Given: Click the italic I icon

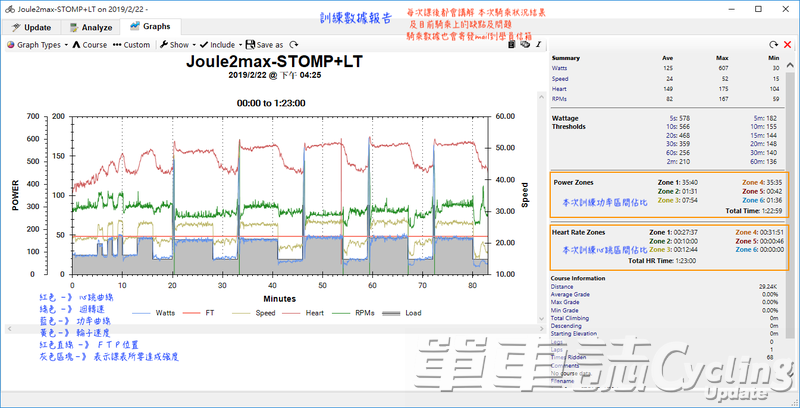Looking at the screenshot, I should click(538, 45).
